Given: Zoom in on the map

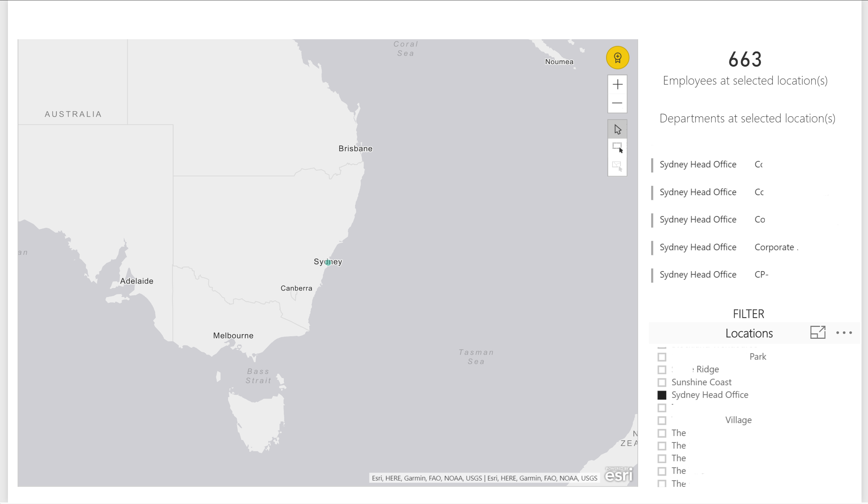Looking at the screenshot, I should point(617,85).
